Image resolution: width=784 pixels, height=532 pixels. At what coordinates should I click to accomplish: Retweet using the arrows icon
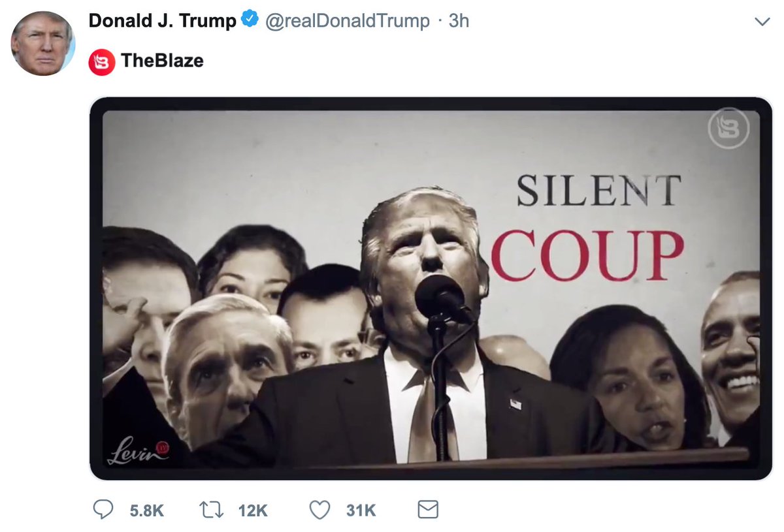pyautogui.click(x=211, y=510)
